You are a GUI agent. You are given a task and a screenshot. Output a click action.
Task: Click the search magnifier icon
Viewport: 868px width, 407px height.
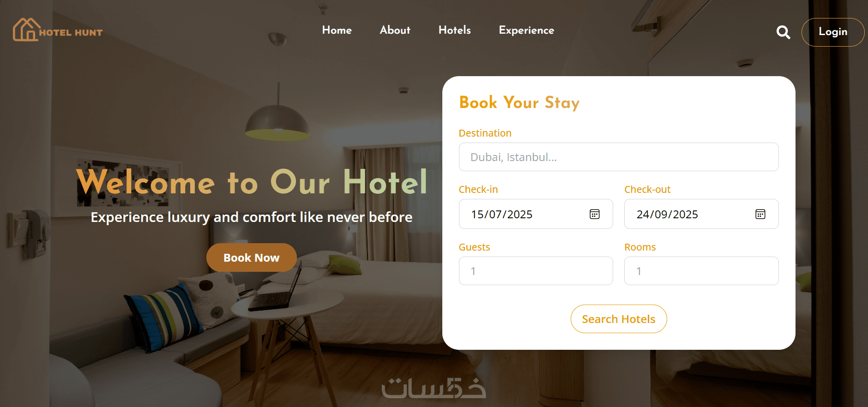tap(783, 32)
